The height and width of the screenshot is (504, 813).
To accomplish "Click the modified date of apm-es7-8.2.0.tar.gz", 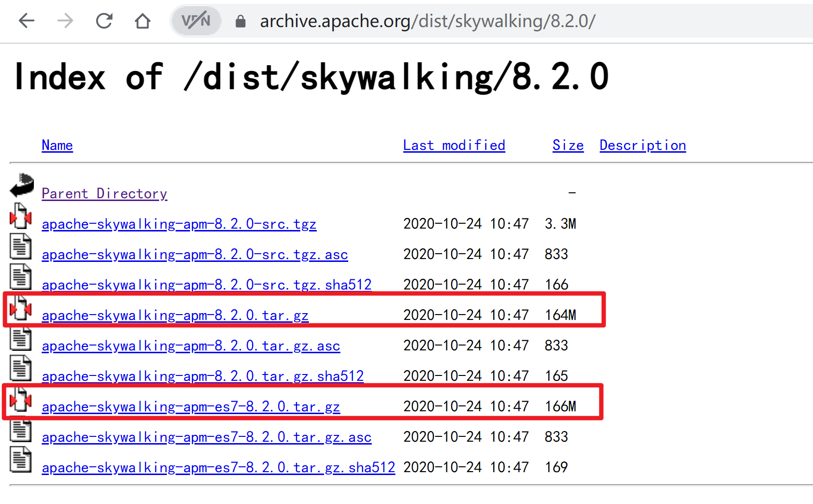I will [x=466, y=406].
